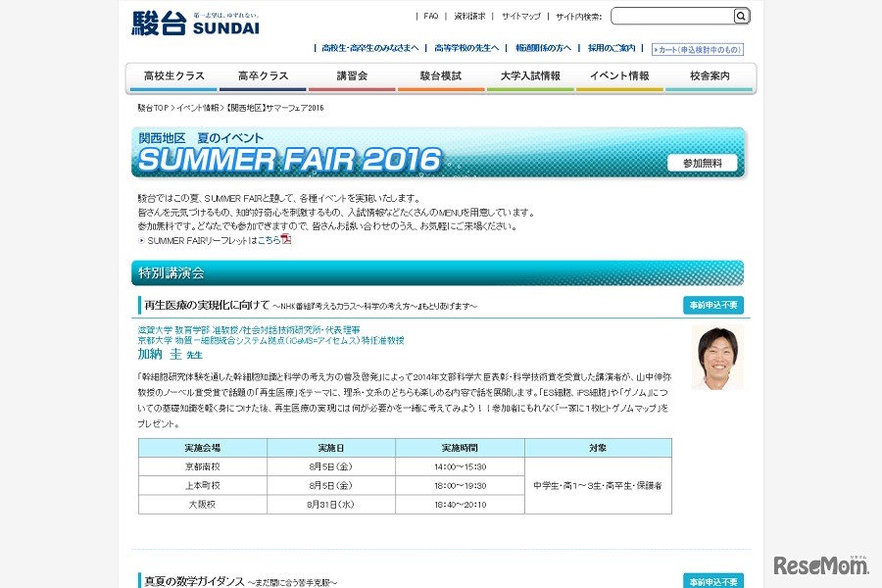The width and height of the screenshot is (882, 588).
Task: Open the 駿台模試 navigation tab
Action: coord(443,75)
